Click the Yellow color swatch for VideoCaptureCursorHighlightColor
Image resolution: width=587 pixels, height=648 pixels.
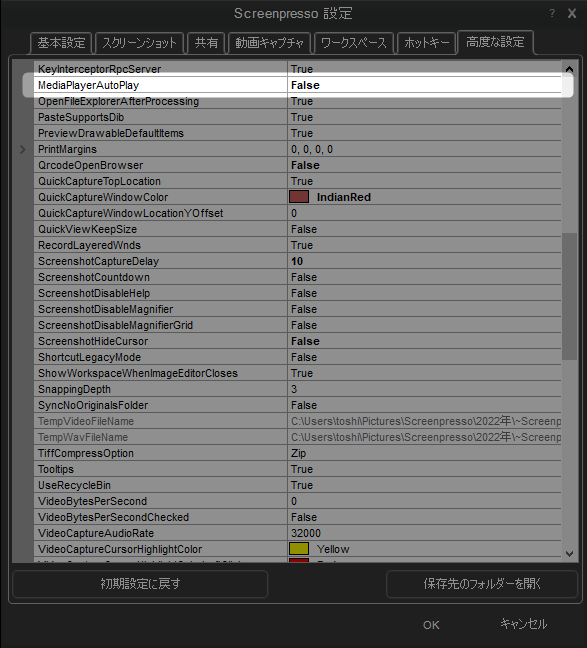click(x=299, y=549)
